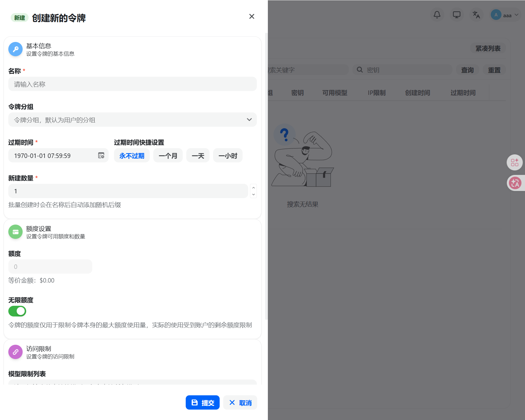Open the date picker calendar icon
This screenshot has height=420, width=525.
coord(101,155)
